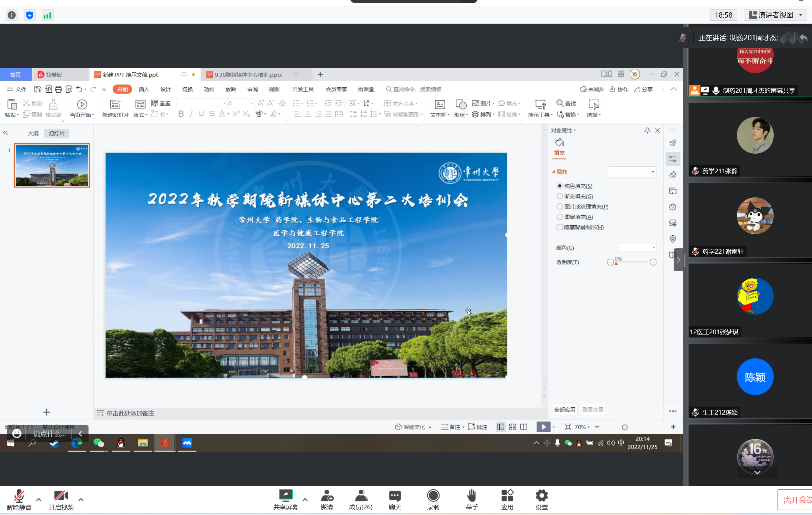Viewport: 812px width, 515px height.
Task: Click the Apply to All button
Action: (x=564, y=410)
